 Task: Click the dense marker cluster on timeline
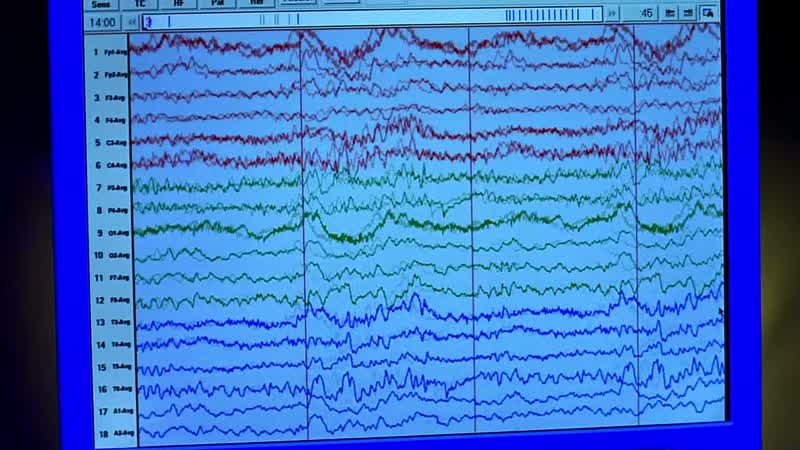[542, 15]
